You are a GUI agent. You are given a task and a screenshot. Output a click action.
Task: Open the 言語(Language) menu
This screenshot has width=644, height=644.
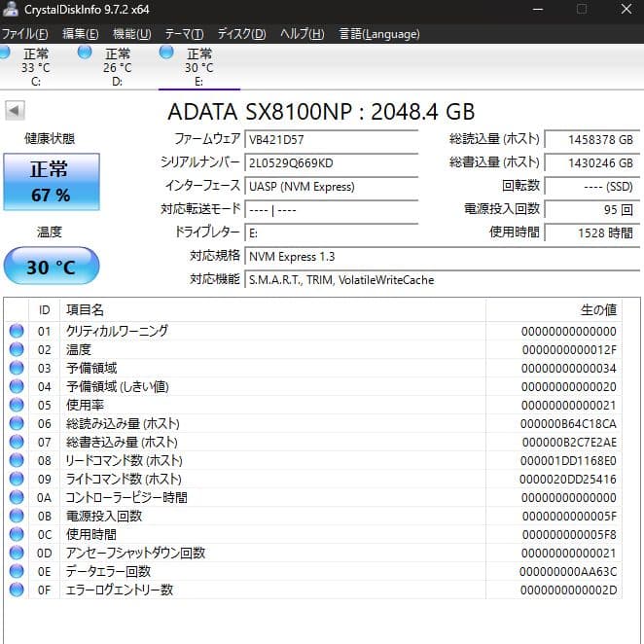(x=379, y=34)
